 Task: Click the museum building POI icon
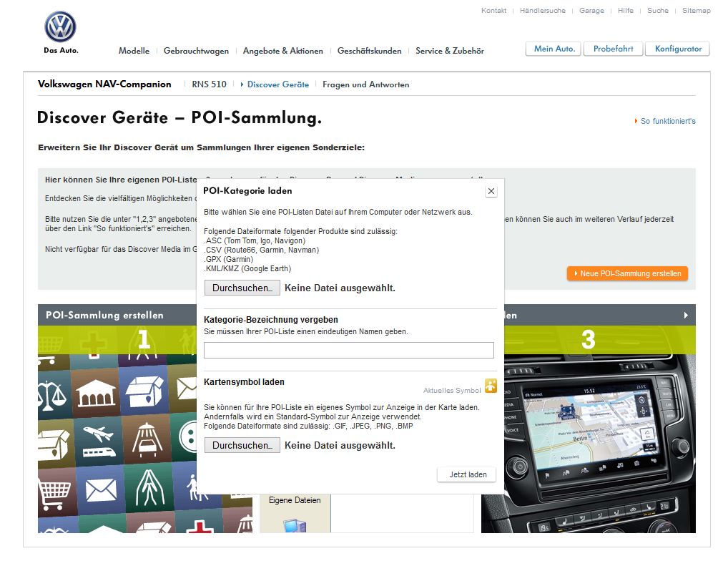click(x=96, y=392)
